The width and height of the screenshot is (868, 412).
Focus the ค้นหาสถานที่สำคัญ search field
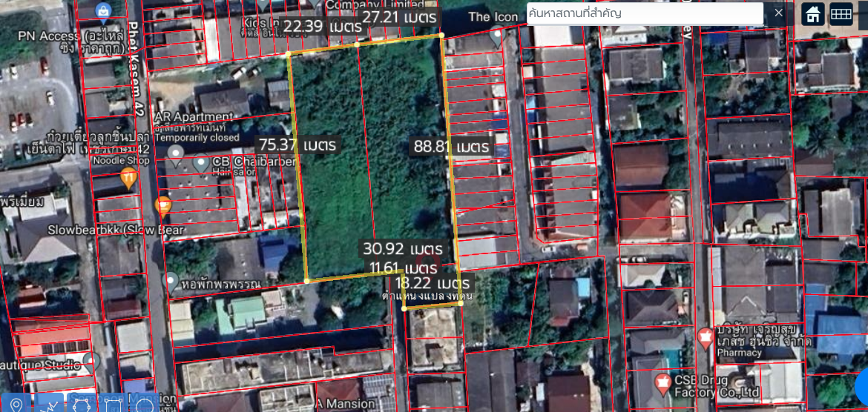[x=644, y=13]
